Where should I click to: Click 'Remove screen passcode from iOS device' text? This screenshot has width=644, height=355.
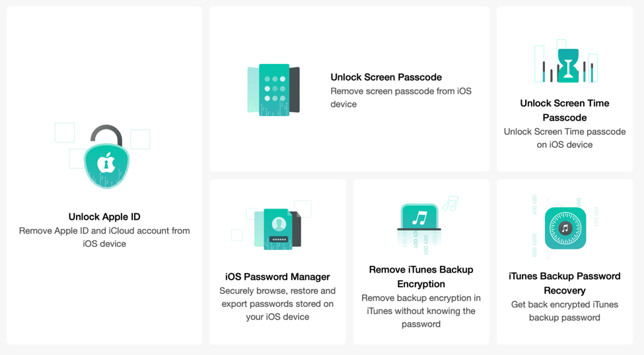click(x=401, y=98)
